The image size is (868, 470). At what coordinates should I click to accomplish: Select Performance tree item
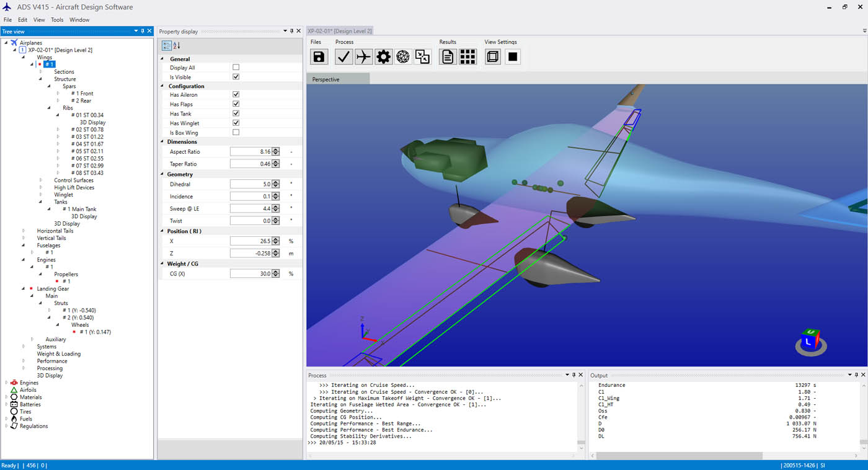[x=52, y=361]
